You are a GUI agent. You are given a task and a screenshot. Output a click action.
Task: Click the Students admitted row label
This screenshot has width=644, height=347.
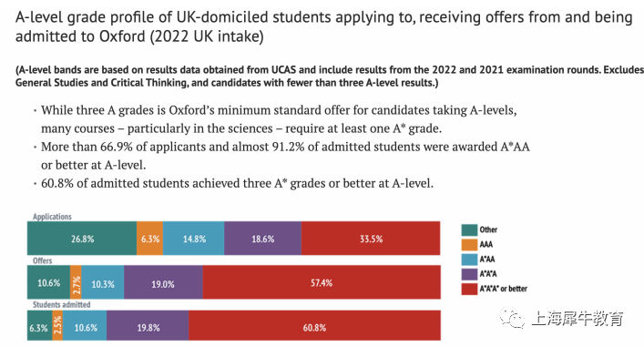click(62, 305)
